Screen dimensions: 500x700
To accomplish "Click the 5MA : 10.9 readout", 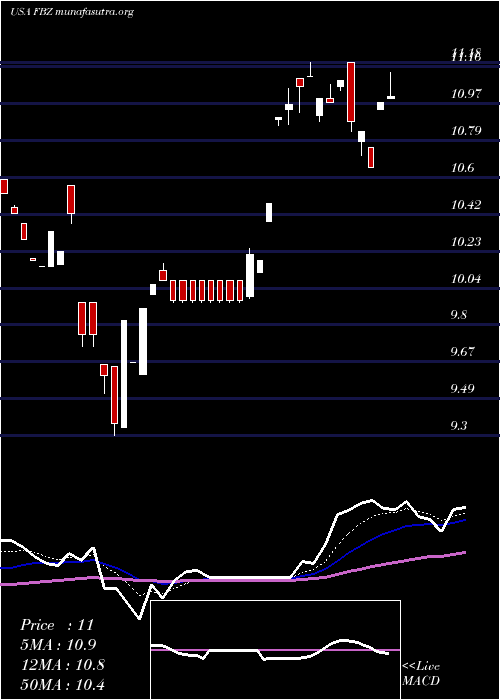I will (x=58, y=645).
